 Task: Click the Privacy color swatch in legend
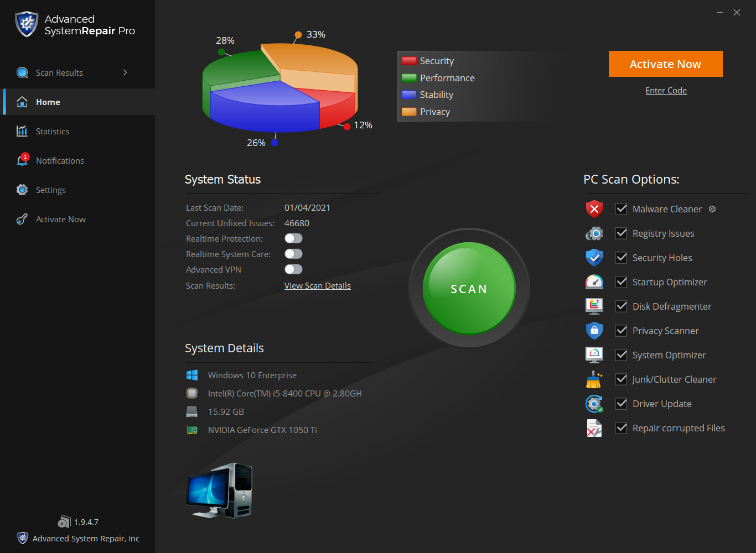point(409,112)
